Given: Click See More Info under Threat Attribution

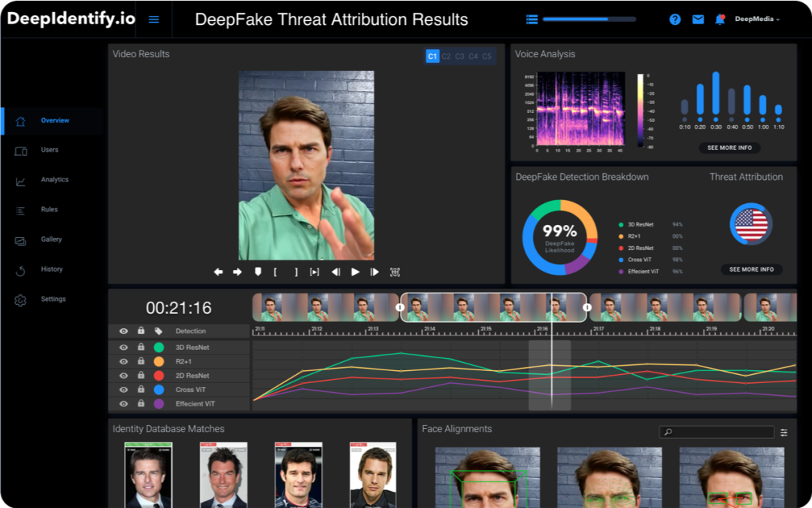Looking at the screenshot, I should tap(751, 269).
